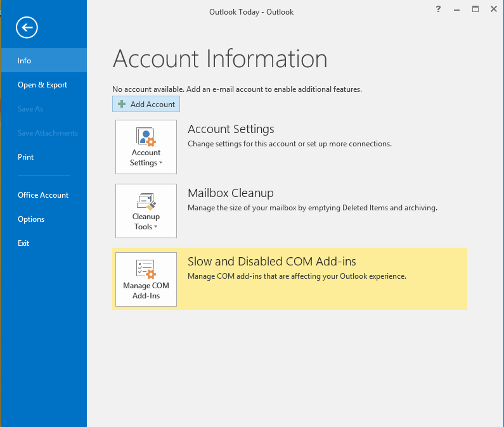Click the Account Settings person-gear icon
504x427 pixels.
click(x=146, y=137)
